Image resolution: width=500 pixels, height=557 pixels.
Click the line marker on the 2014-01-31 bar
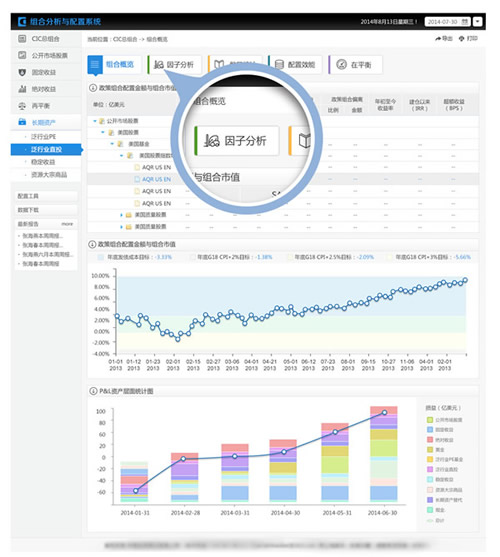point(135,491)
